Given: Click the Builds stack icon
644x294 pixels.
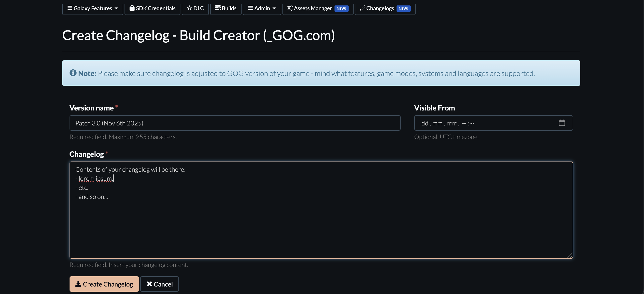Looking at the screenshot, I should (217, 8).
